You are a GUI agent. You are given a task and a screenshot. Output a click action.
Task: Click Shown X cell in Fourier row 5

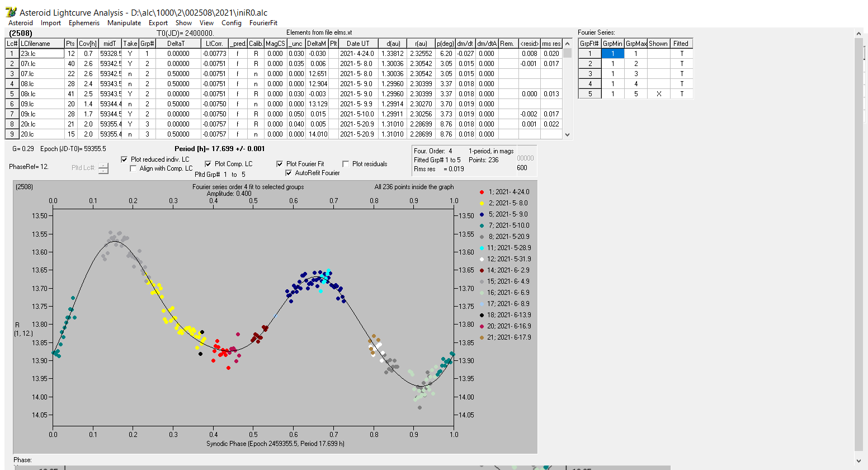658,94
